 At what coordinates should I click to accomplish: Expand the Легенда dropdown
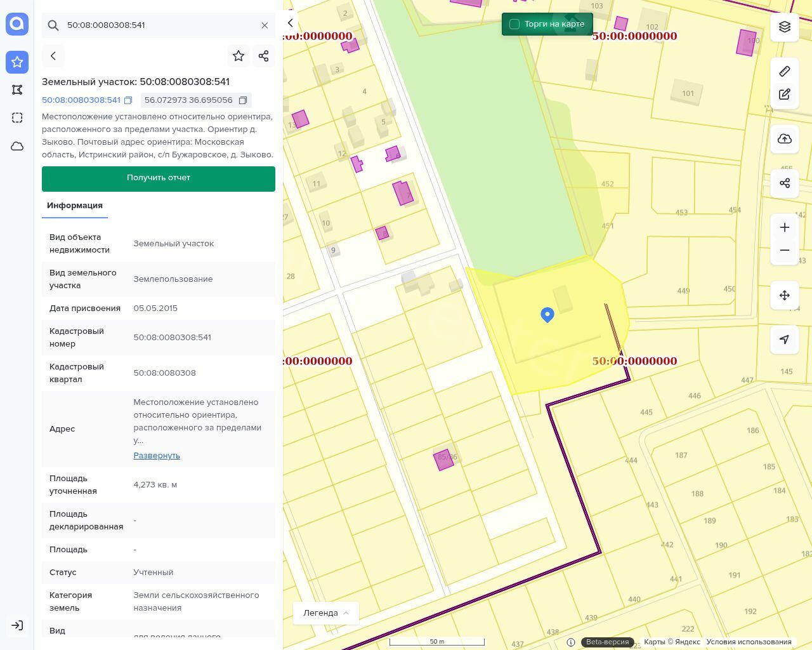point(326,613)
